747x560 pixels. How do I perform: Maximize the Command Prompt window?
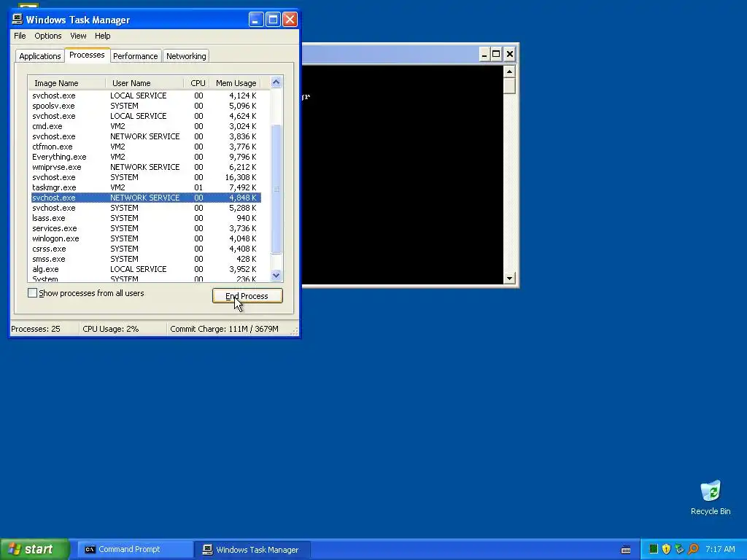click(x=496, y=54)
